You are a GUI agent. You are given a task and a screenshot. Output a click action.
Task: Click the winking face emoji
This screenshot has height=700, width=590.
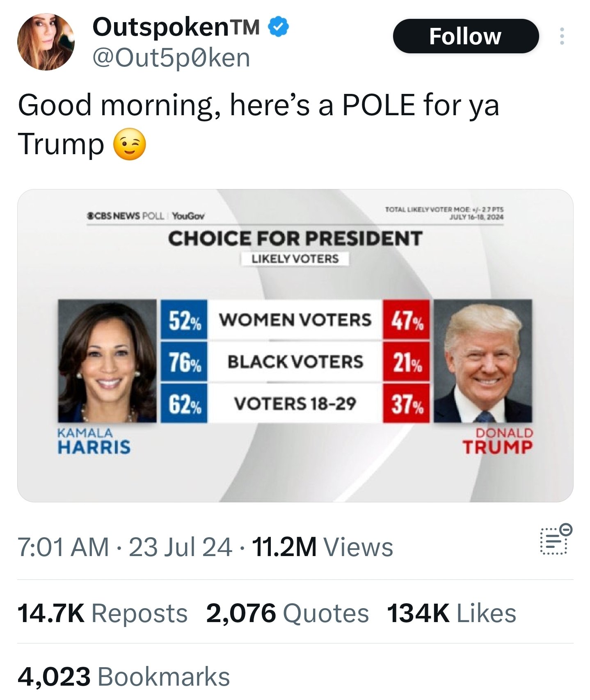pyautogui.click(x=129, y=144)
